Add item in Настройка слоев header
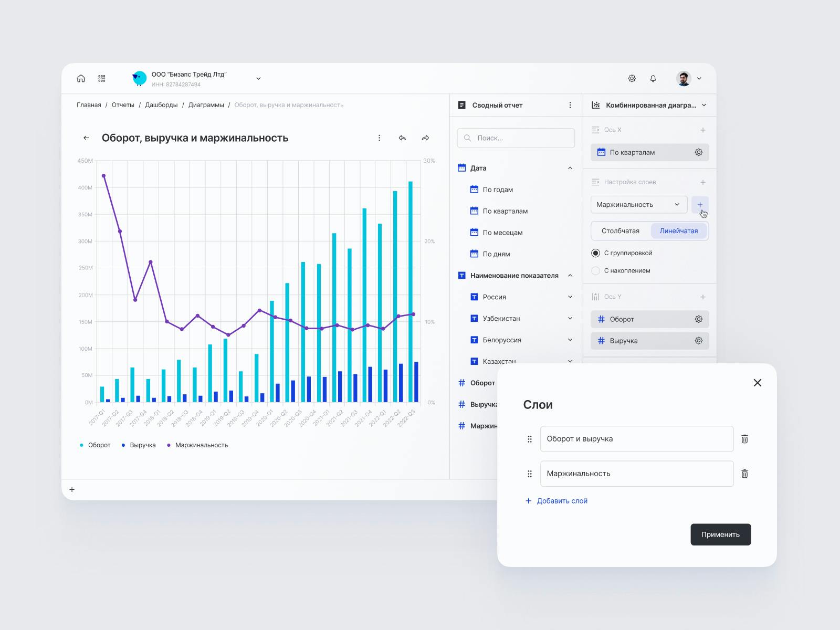The height and width of the screenshot is (630, 840). 703,182
